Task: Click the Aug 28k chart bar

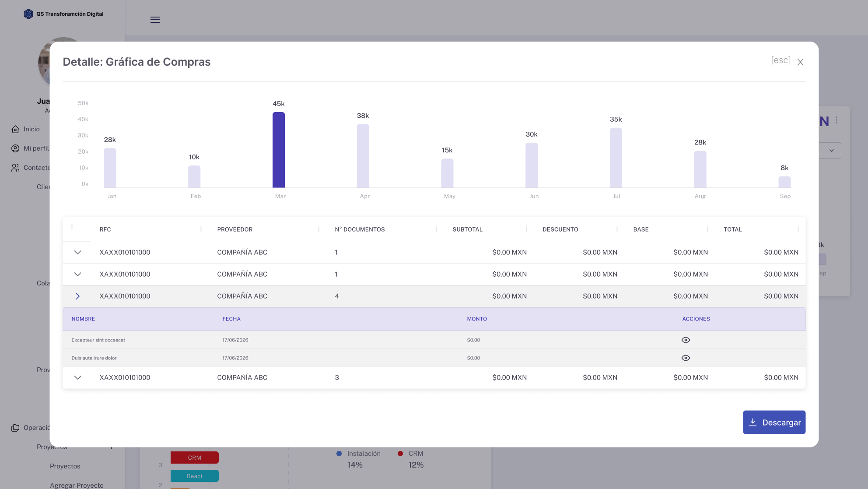Action: pyautogui.click(x=700, y=169)
